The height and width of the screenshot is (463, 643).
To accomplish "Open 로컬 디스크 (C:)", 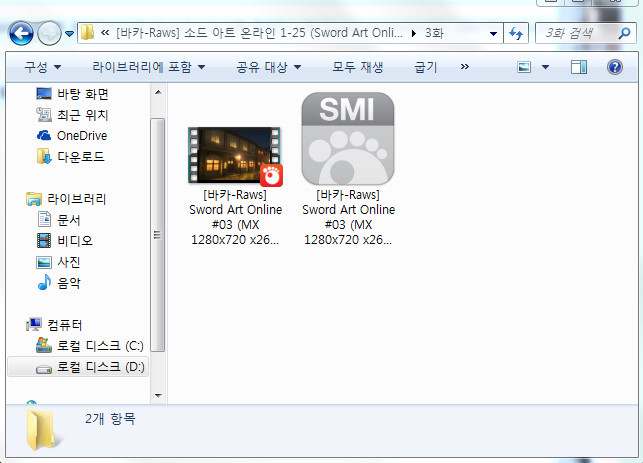I will pyautogui.click(x=100, y=346).
